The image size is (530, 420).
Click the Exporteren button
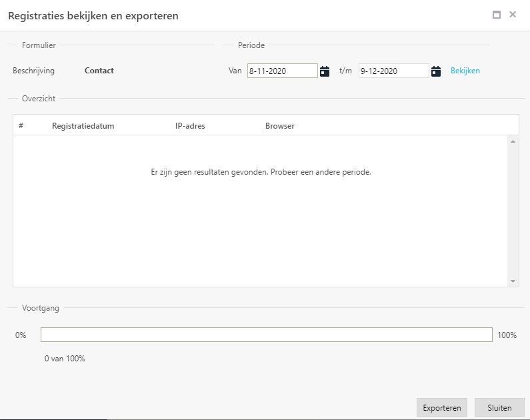pyautogui.click(x=442, y=407)
